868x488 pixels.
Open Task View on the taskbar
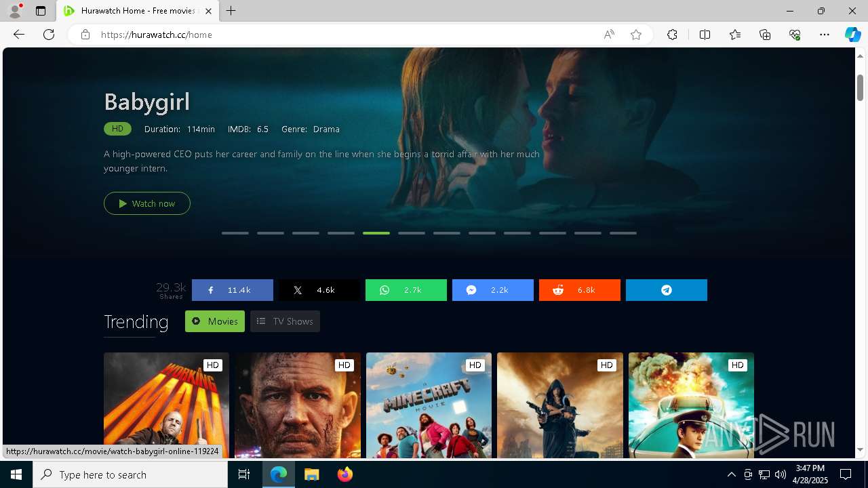point(244,474)
